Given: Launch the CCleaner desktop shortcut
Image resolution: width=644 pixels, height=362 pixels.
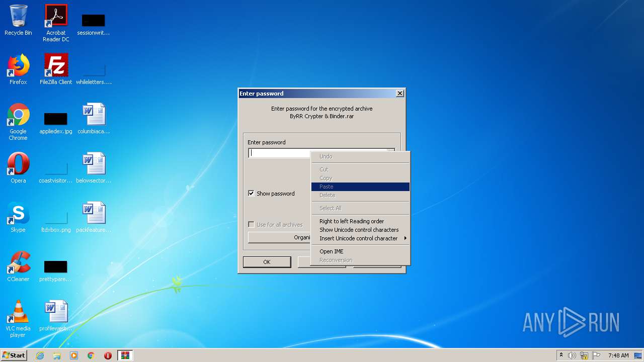Looking at the screenshot, I should (x=18, y=266).
